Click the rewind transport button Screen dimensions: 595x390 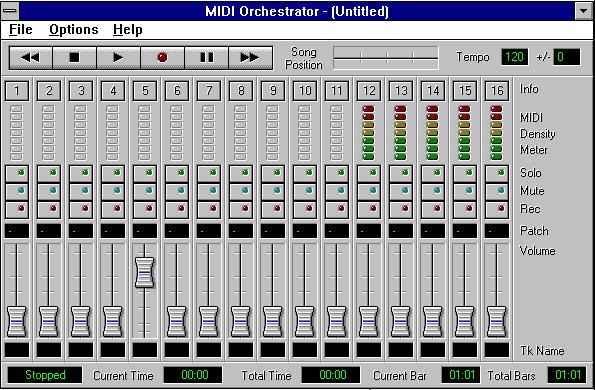click(31, 58)
